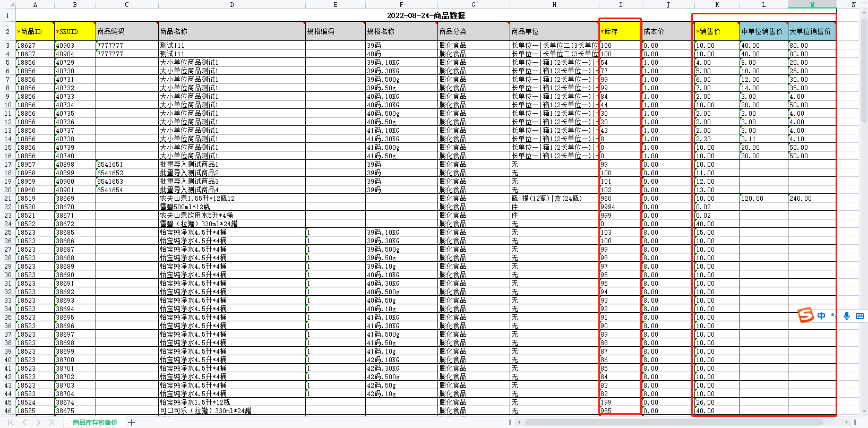868x428 pixels.
Task: Select the 商品库存和售价 sheet tab
Action: point(95,422)
